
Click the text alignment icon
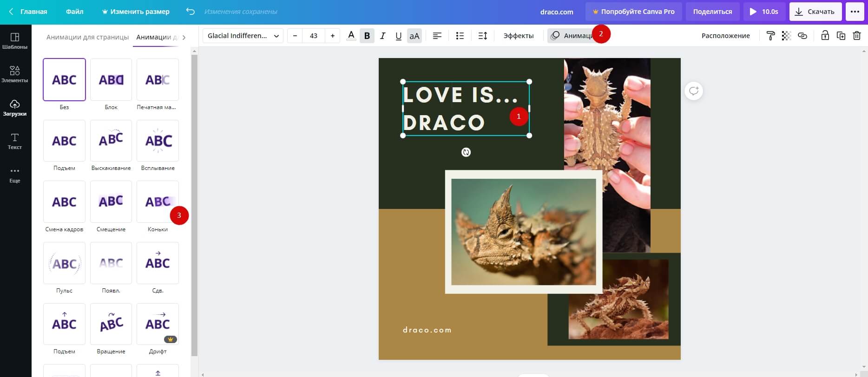point(437,36)
